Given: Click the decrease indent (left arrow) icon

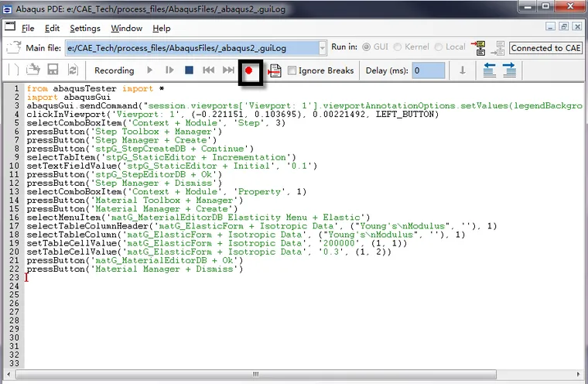Looking at the screenshot, I should pyautogui.click(x=489, y=70).
